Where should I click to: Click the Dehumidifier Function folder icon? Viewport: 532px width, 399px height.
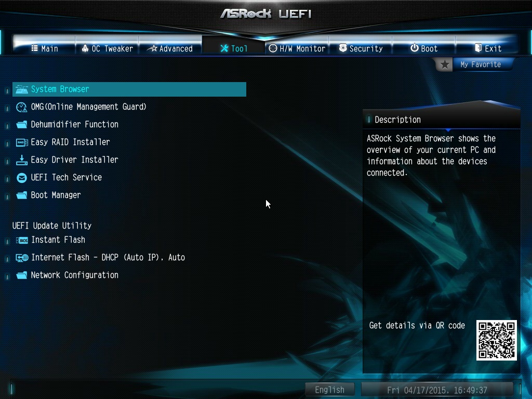pos(22,125)
